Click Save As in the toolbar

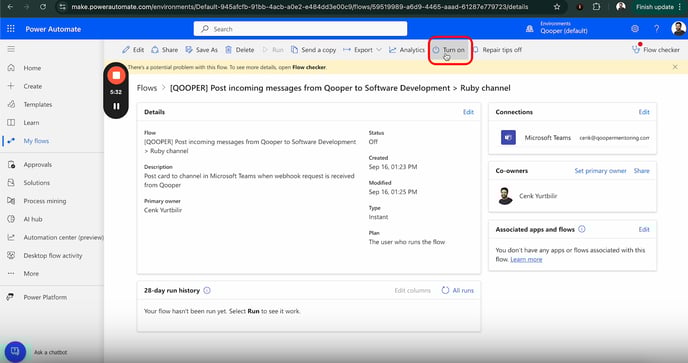(201, 50)
